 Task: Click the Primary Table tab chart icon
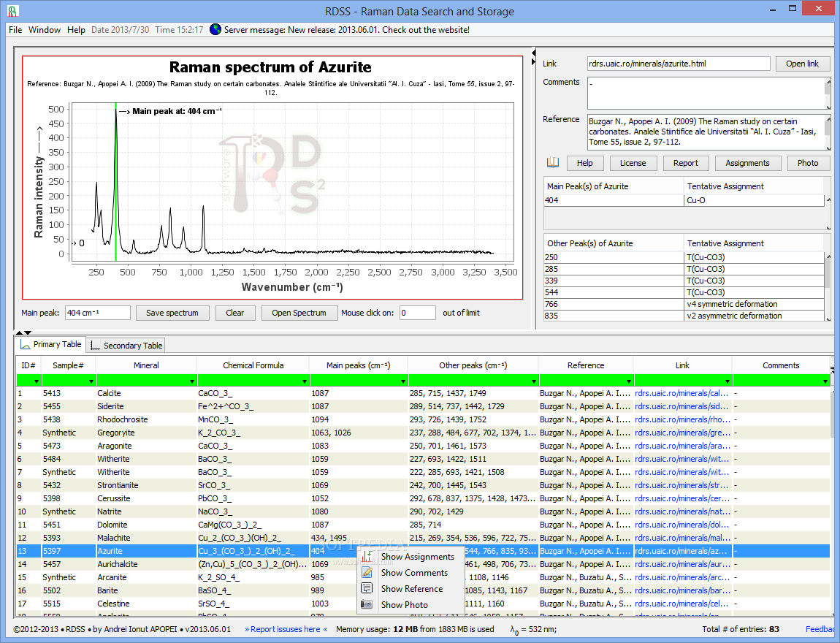[x=25, y=345]
